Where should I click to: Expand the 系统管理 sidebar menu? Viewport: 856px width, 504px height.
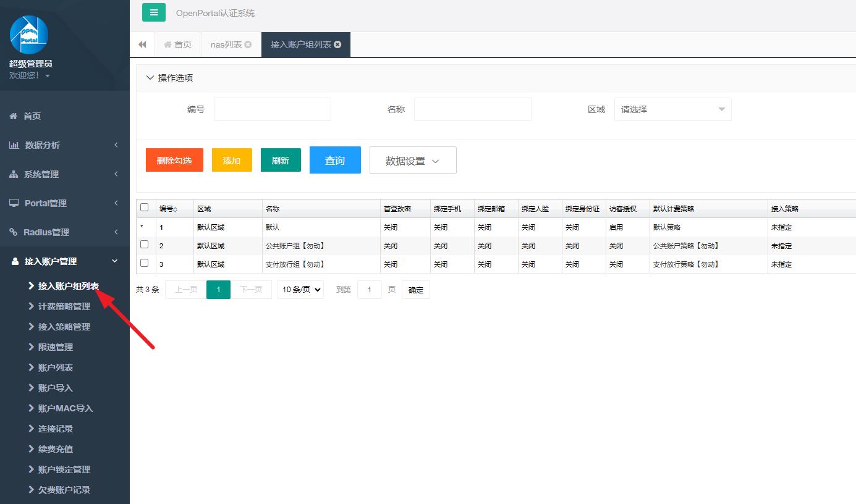tap(65, 174)
